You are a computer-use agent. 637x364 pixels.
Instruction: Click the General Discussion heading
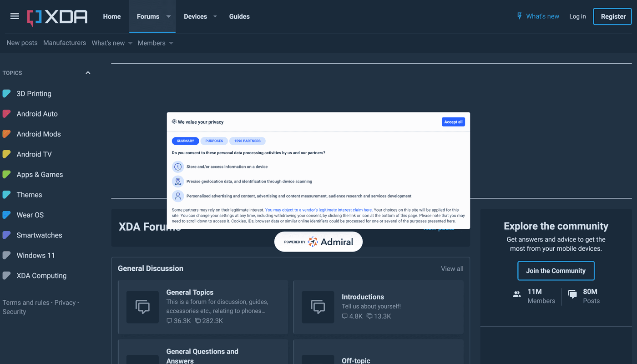tap(151, 268)
